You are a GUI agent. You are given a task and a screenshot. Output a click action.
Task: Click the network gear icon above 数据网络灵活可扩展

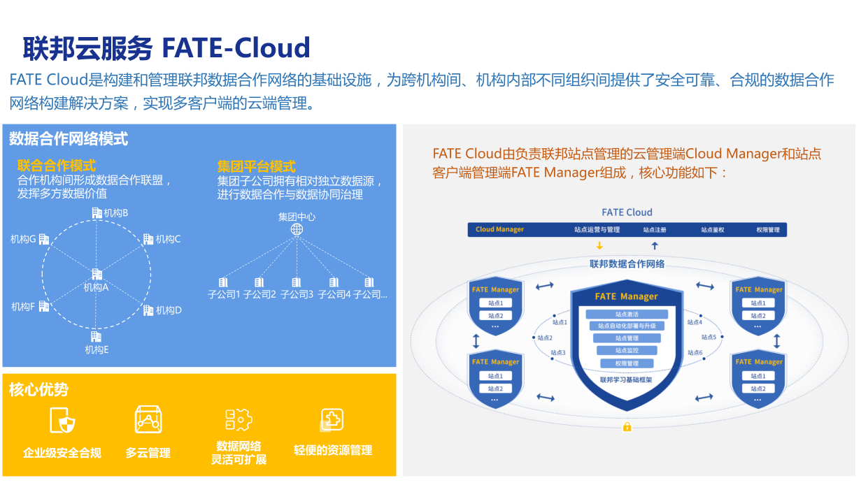pyautogui.click(x=239, y=419)
